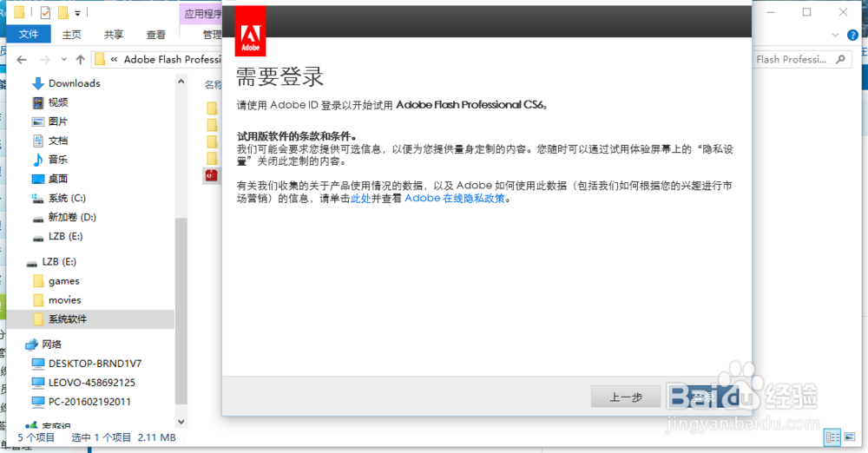This screenshot has width=868, height=453.
Task: Select the 系统软件 folder
Action: coord(68,319)
